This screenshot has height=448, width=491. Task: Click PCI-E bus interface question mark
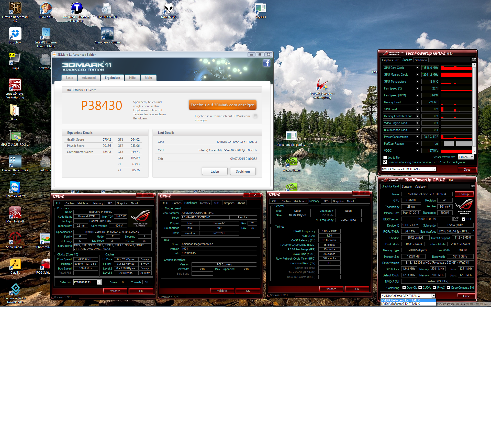pos(473,231)
